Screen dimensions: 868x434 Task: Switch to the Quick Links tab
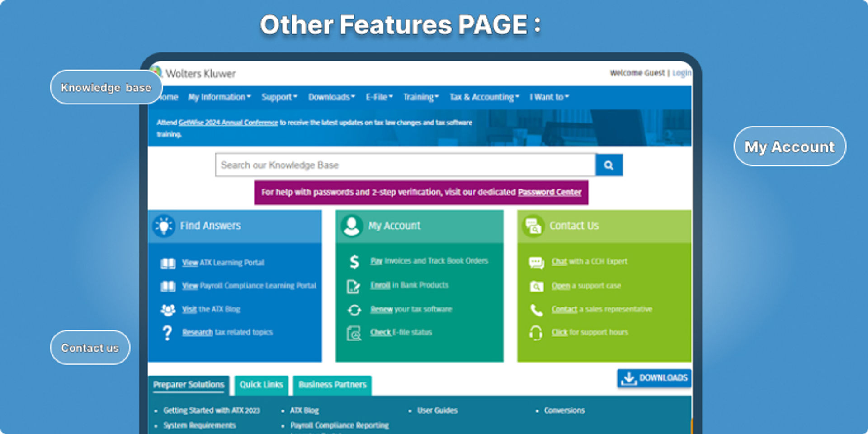click(261, 385)
